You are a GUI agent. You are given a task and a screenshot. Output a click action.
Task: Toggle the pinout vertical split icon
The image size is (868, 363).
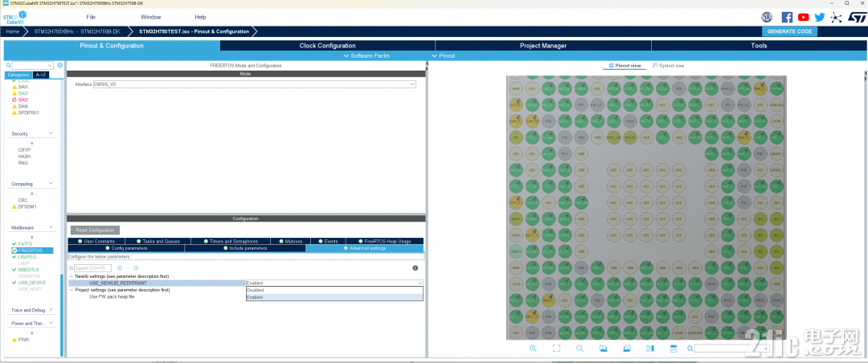coord(650,348)
